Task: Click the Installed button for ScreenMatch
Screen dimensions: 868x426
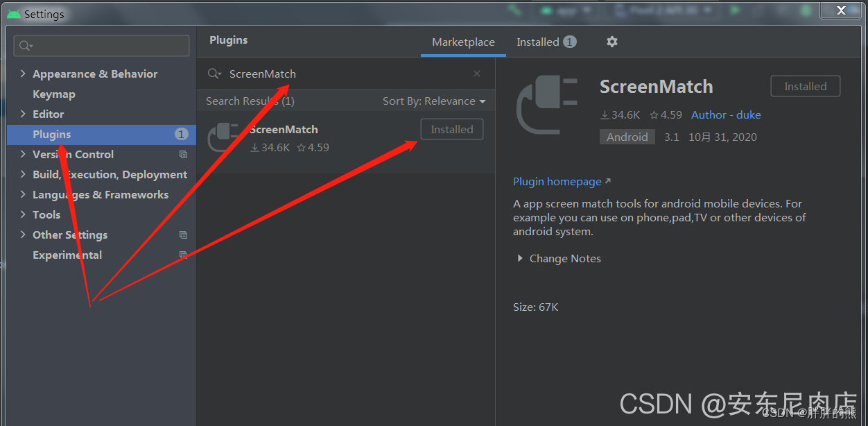Action: pyautogui.click(x=452, y=129)
